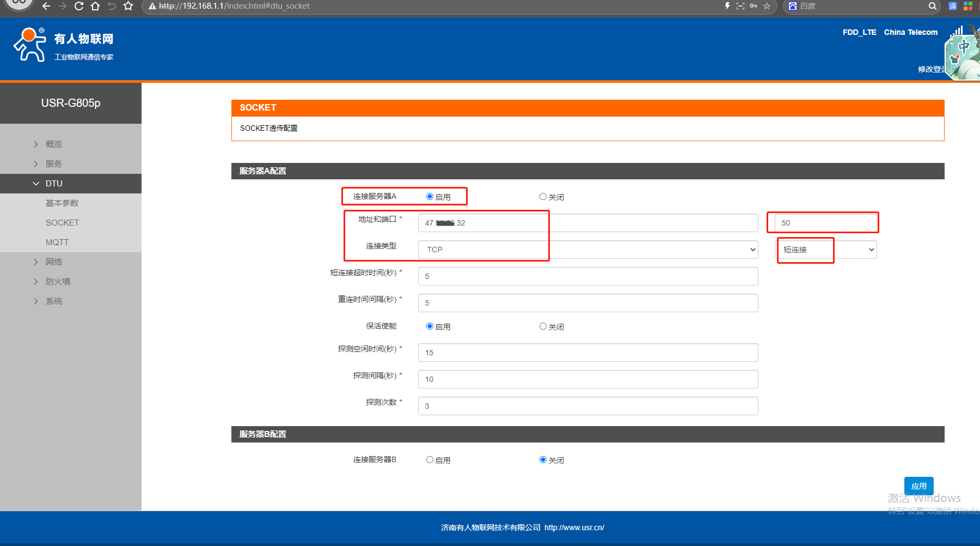Disable server A with 关闭 radio

(x=543, y=197)
